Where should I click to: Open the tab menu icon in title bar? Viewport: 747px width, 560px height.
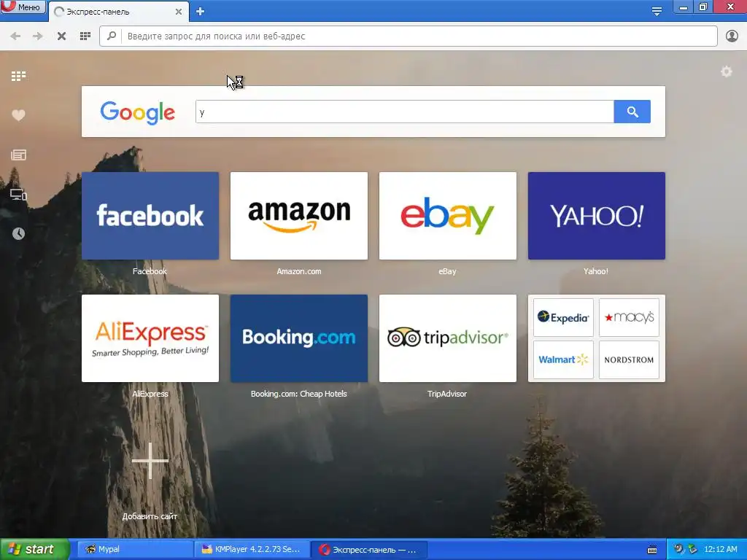657,12
